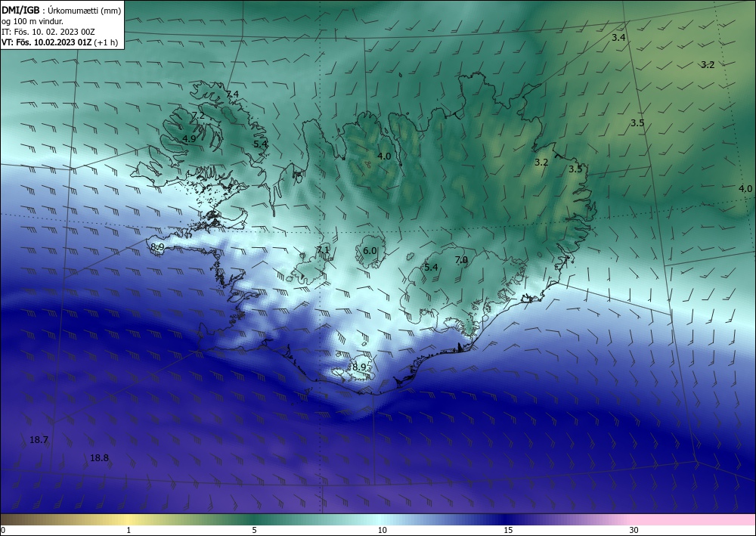Click the 7.2 value label
The image size is (756, 536).
point(198,116)
